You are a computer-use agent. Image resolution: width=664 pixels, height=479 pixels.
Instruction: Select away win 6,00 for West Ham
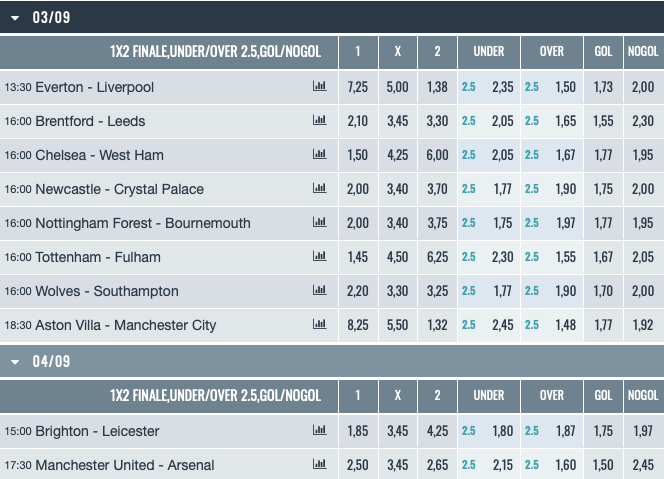[437, 155]
